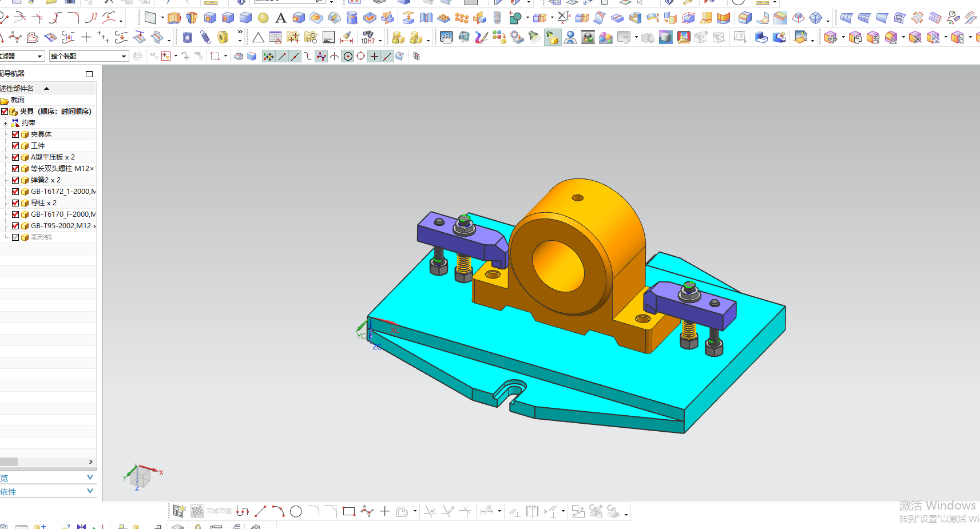
Task: Select the Extrude tool
Action: pyautogui.click(x=174, y=18)
